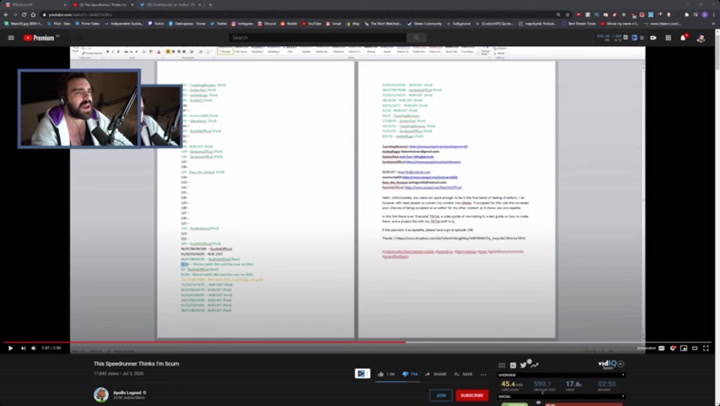
Task: Click the Share button under video
Action: pyautogui.click(x=435, y=374)
